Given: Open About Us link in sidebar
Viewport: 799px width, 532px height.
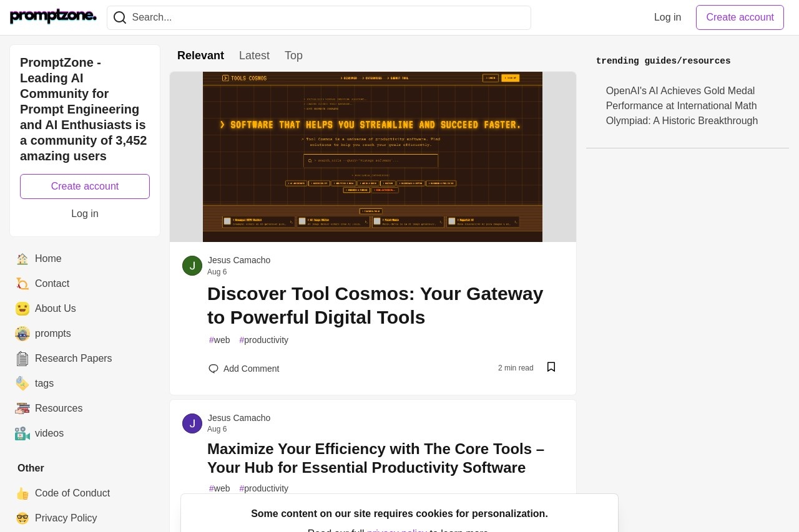Looking at the screenshot, I should coord(85,309).
